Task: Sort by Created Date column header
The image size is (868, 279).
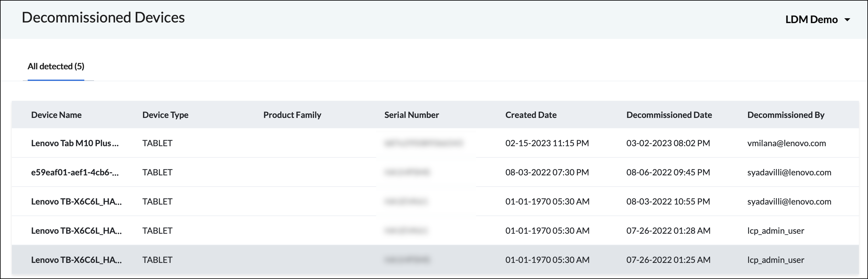Action: 531,115
